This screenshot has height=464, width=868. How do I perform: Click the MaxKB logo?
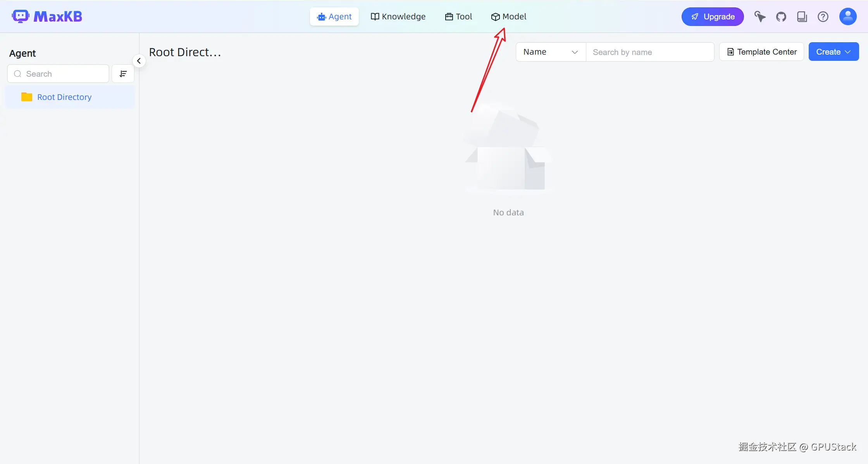(x=47, y=17)
